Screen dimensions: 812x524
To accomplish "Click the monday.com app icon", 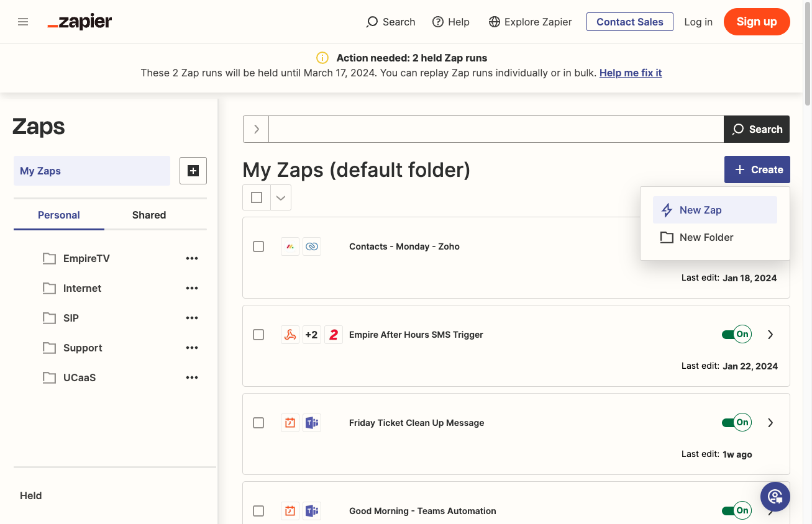I will pos(290,246).
